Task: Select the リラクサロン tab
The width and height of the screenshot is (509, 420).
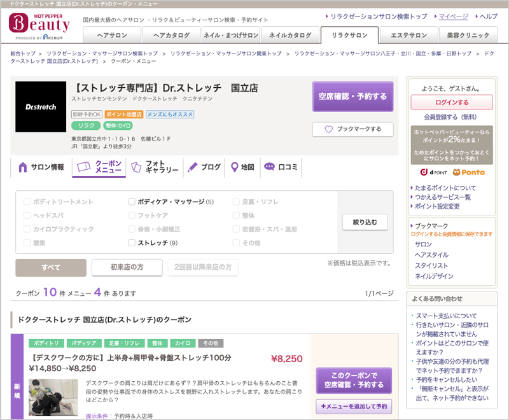Action: pos(349,35)
